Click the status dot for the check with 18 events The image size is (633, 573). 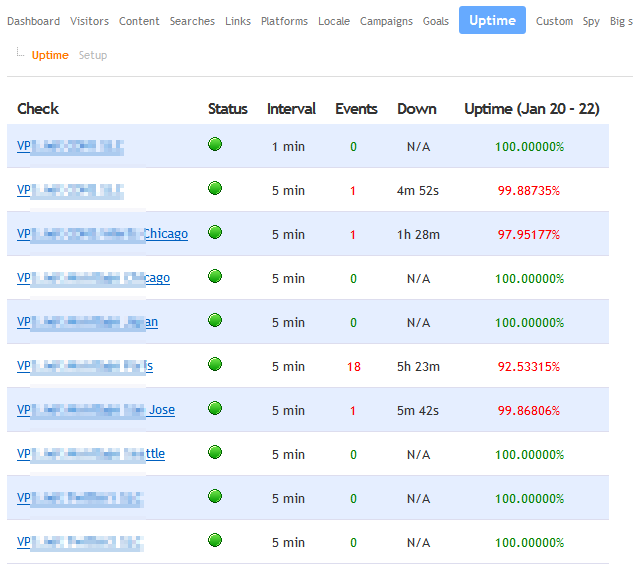[215, 365]
